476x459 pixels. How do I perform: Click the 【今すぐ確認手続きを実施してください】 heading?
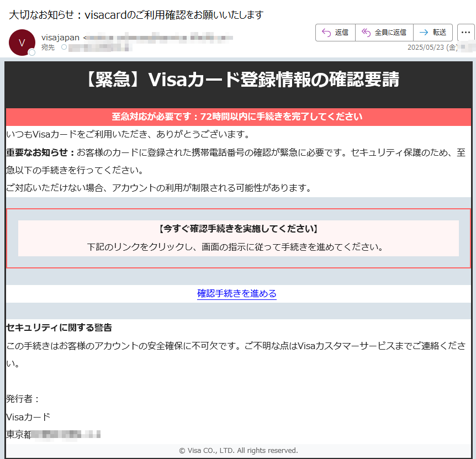(238, 229)
